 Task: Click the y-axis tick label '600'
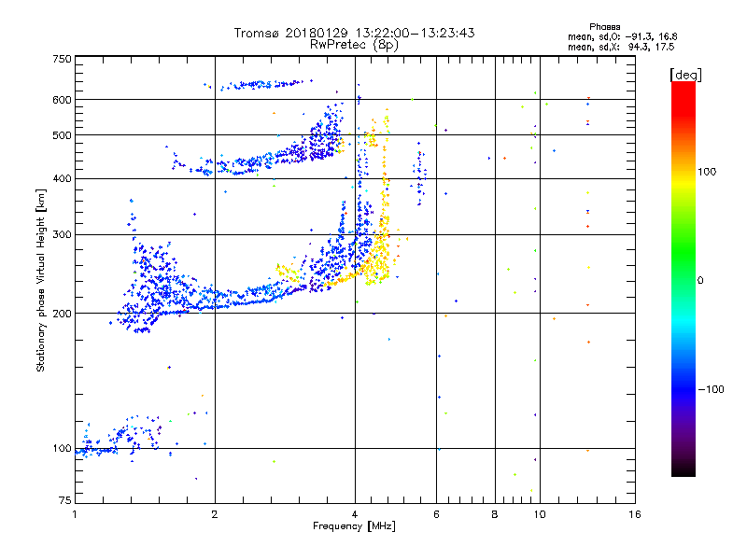click(62, 100)
